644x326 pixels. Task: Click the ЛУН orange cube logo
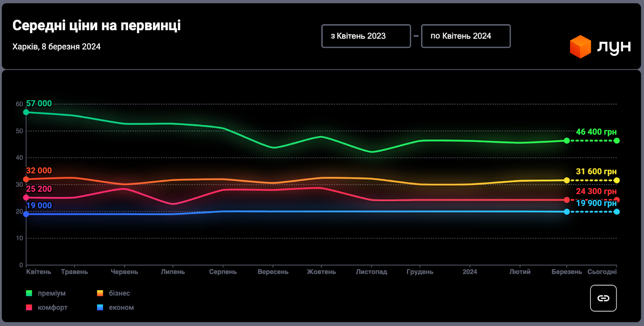(580, 47)
